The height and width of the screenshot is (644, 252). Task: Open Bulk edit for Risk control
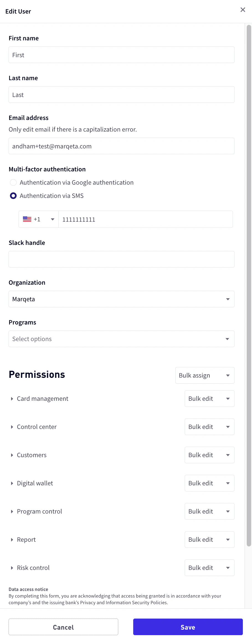pos(209,568)
